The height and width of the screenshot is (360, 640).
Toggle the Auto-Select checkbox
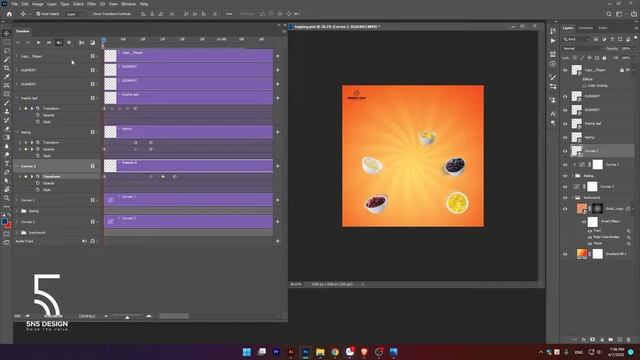click(38, 14)
